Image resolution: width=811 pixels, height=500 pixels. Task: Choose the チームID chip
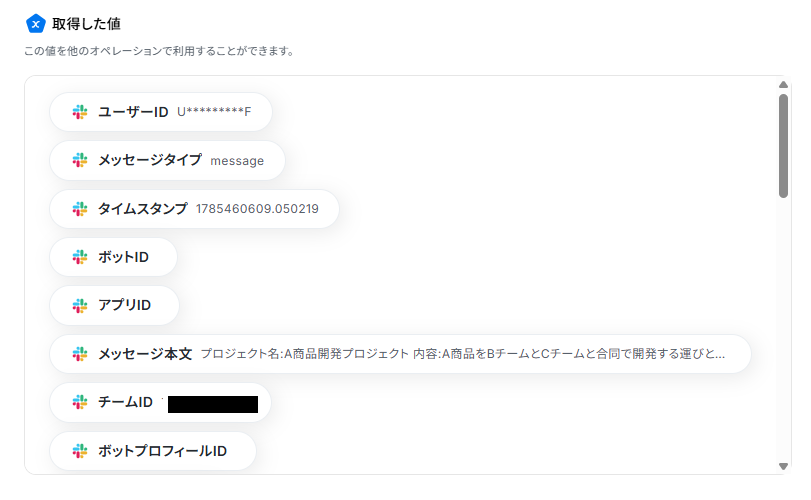tap(160, 402)
